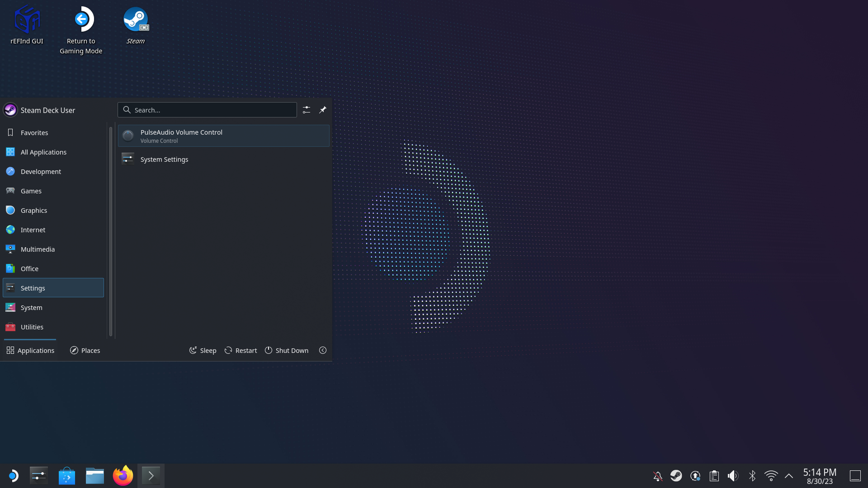This screenshot has width=868, height=488.
Task: Pin the application launcher open
Action: pyautogui.click(x=323, y=110)
